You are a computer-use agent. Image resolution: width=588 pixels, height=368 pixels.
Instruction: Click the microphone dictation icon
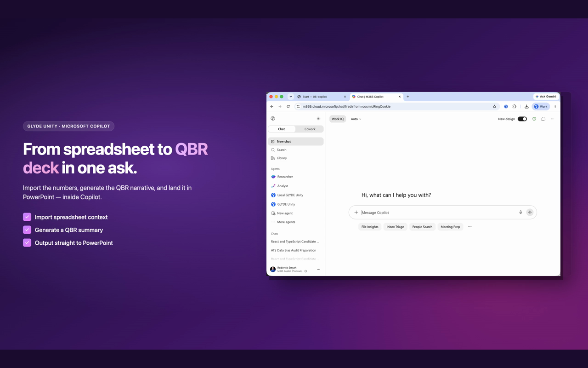click(520, 213)
